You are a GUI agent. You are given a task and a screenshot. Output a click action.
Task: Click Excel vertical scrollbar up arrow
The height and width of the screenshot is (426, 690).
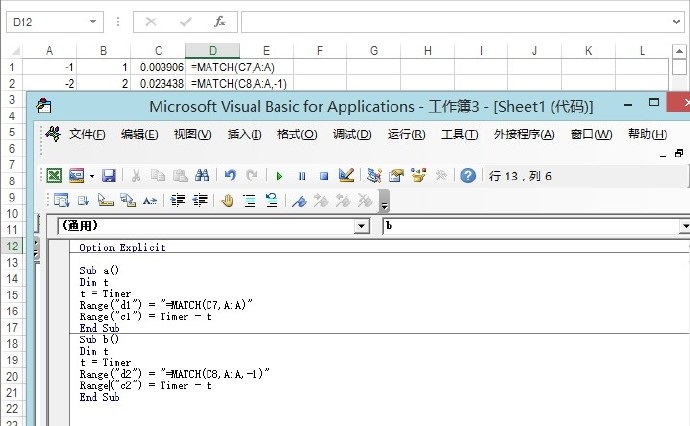(x=679, y=51)
